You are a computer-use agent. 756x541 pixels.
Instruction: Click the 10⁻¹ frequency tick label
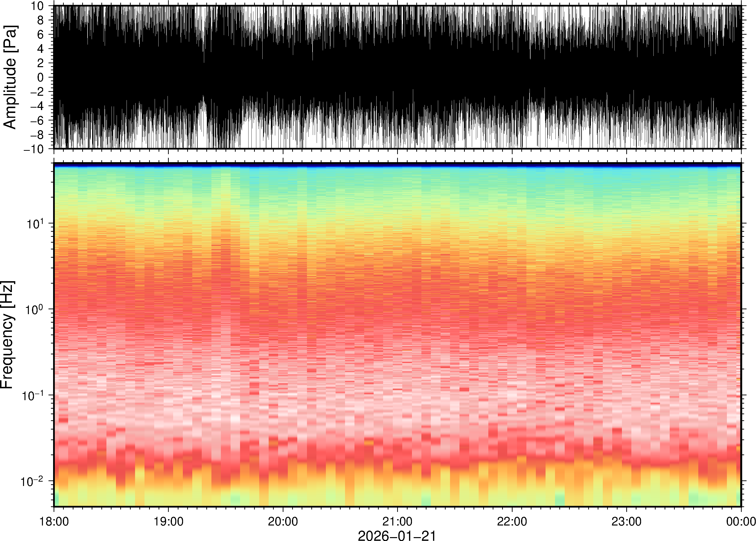click(x=33, y=395)
